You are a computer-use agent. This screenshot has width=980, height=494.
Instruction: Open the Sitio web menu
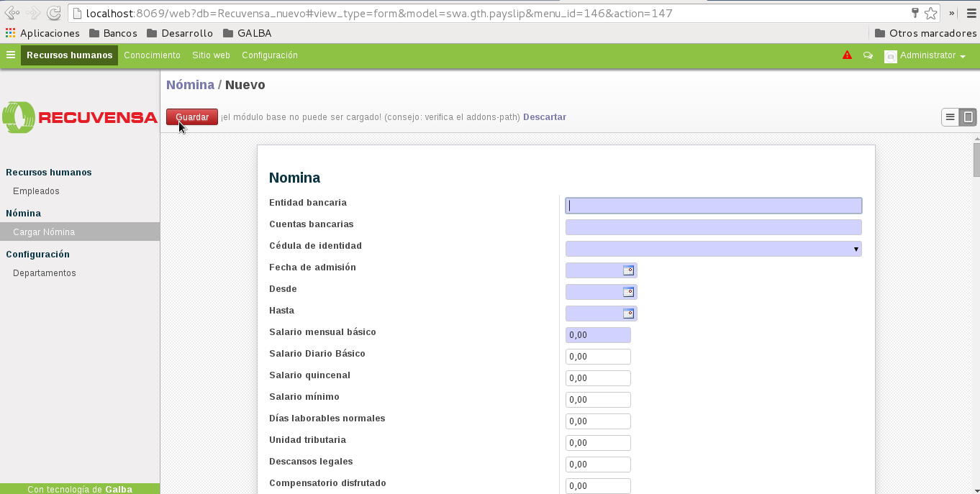211,55
